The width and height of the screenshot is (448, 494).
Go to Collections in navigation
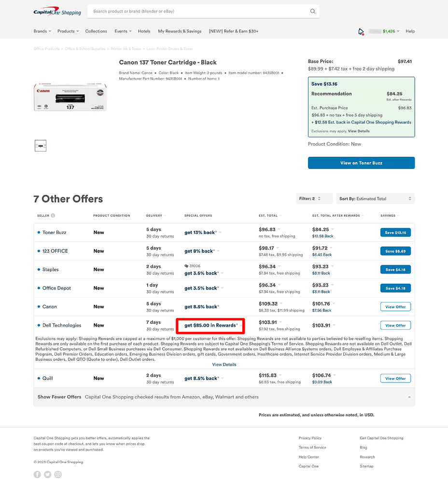pyautogui.click(x=96, y=31)
